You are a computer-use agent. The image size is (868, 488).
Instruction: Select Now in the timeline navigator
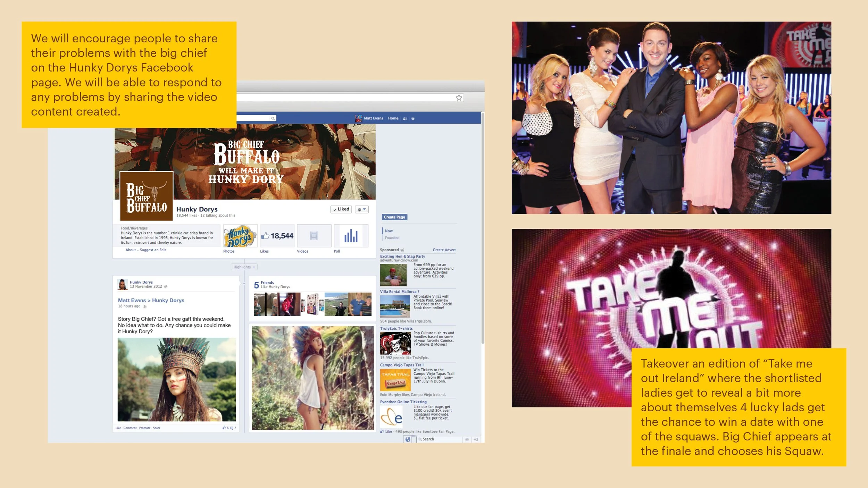[x=389, y=231]
